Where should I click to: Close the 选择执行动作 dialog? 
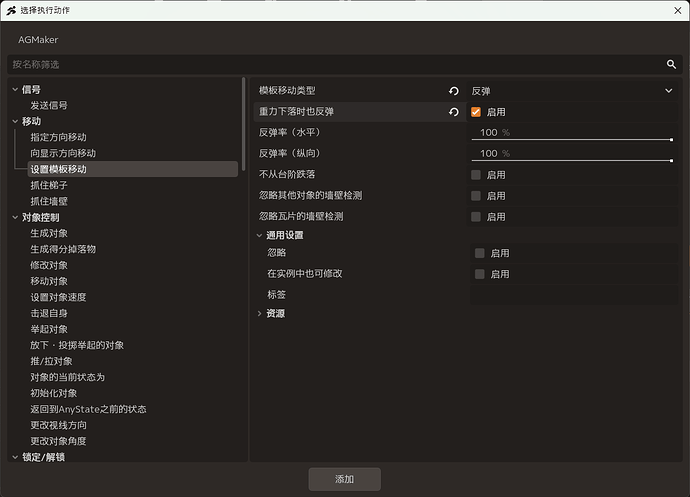[x=678, y=10]
